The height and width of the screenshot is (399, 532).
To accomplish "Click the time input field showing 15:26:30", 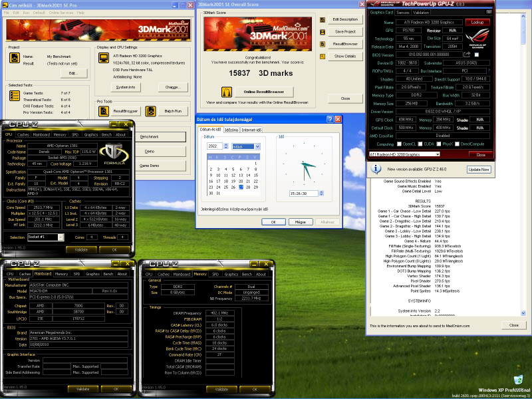I will (303, 194).
